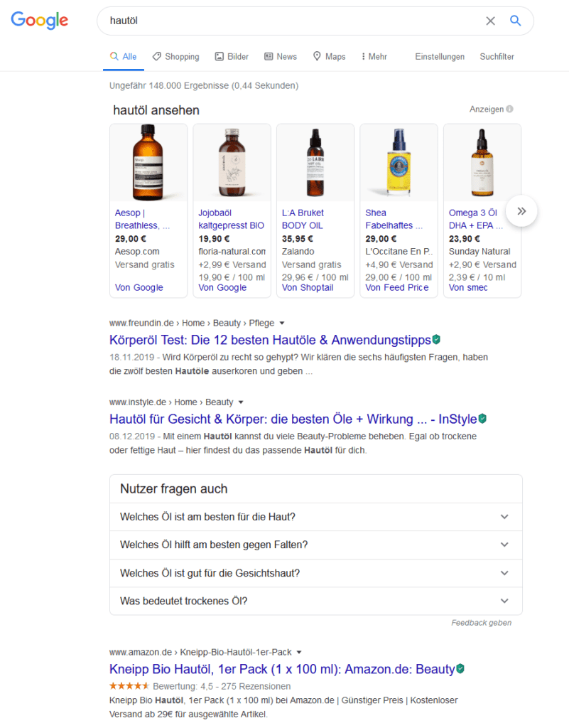This screenshot has width=569, height=728.
Task: Open the Jojobaöl kaltgepresst BIO link
Action: [231, 219]
